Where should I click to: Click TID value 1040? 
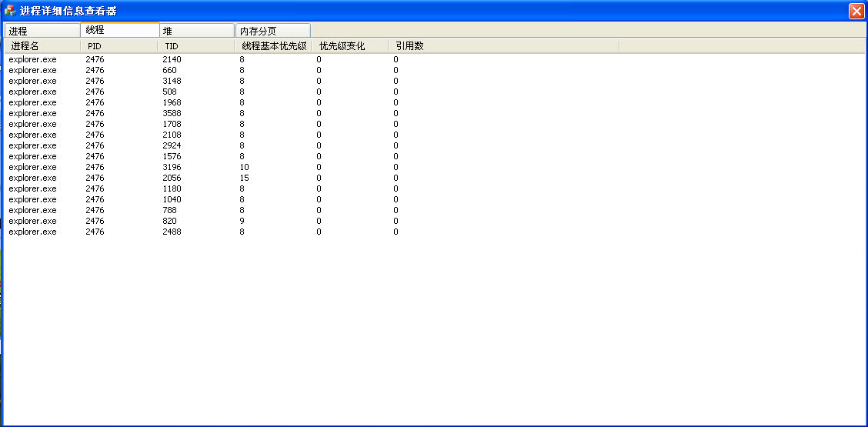[x=172, y=199]
